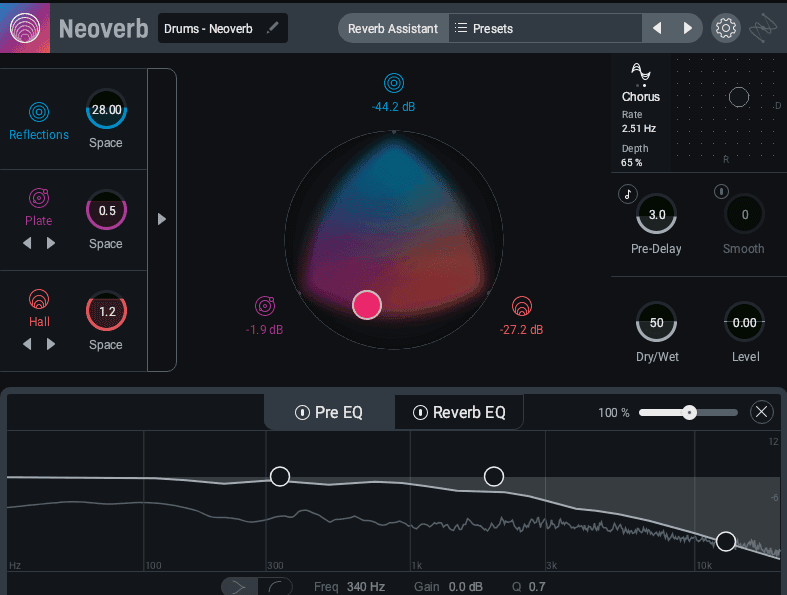Select the Plate engine icon
Viewport: 787px width, 595px height.
click(39, 198)
